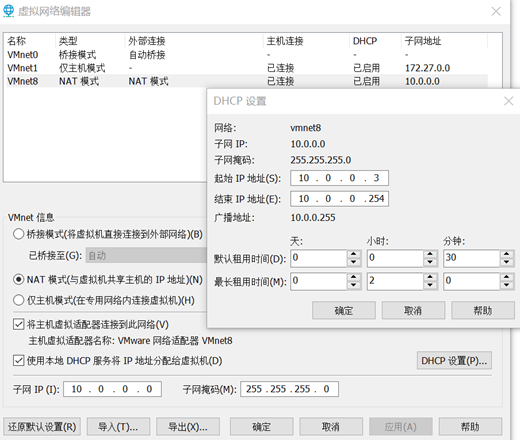Click subnet address 10.0.0.0 in VMnet8 row
The height and width of the screenshot is (440, 520).
[422, 81]
